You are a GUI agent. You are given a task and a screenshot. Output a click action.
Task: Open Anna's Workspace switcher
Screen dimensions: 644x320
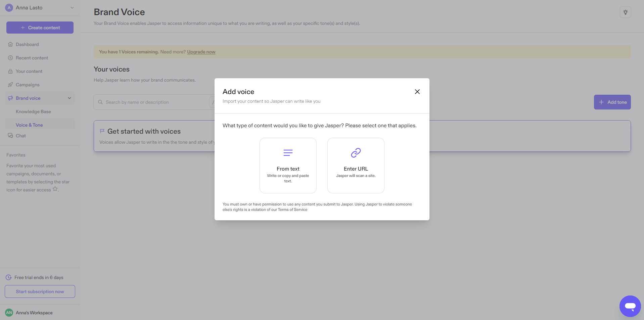40,313
